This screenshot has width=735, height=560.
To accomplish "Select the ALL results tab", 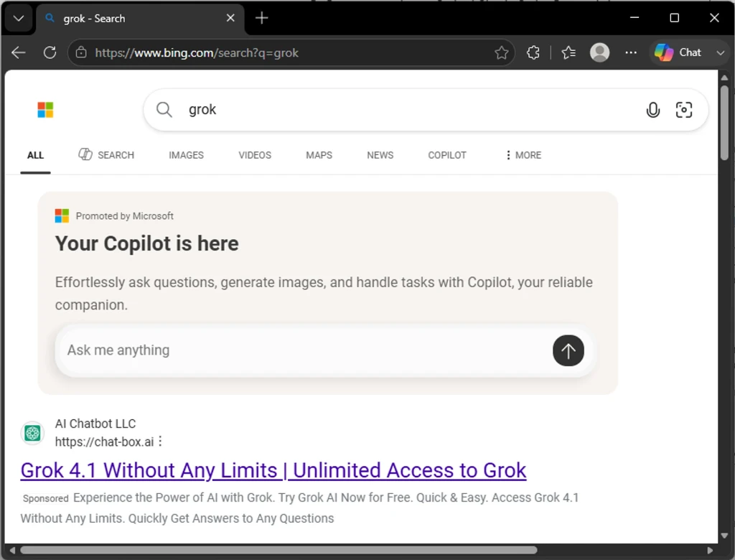I will click(35, 155).
